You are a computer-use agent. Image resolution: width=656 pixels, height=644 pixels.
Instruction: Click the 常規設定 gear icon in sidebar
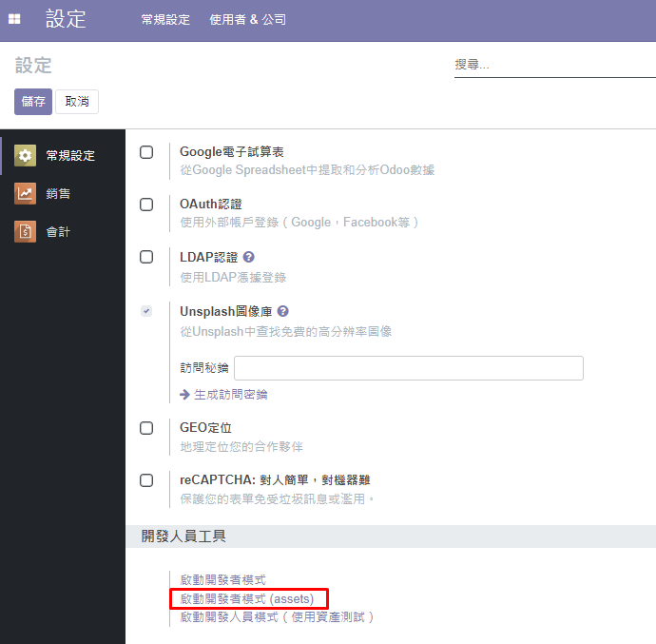tap(25, 156)
